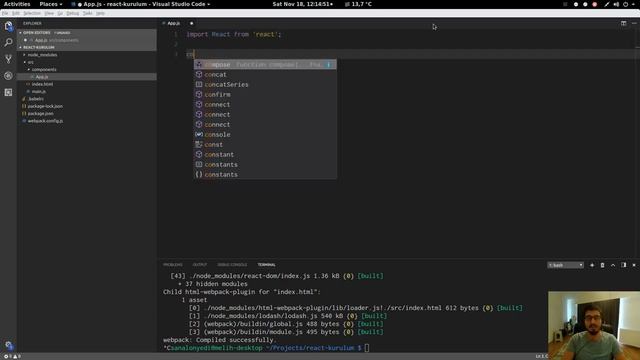Open the Visual Studio Code app menu in top bar
Viewport: 640px width, 360px height.
point(141,4)
